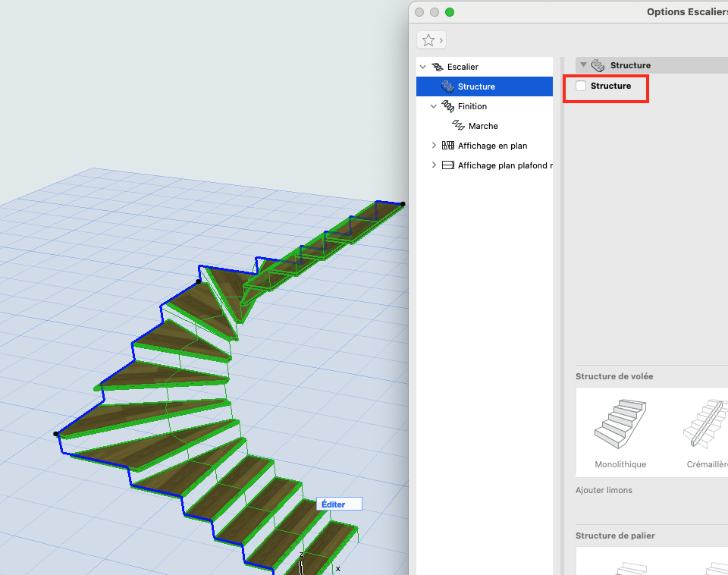728x575 pixels.
Task: Expand the Affichage en plan node
Action: pos(434,146)
